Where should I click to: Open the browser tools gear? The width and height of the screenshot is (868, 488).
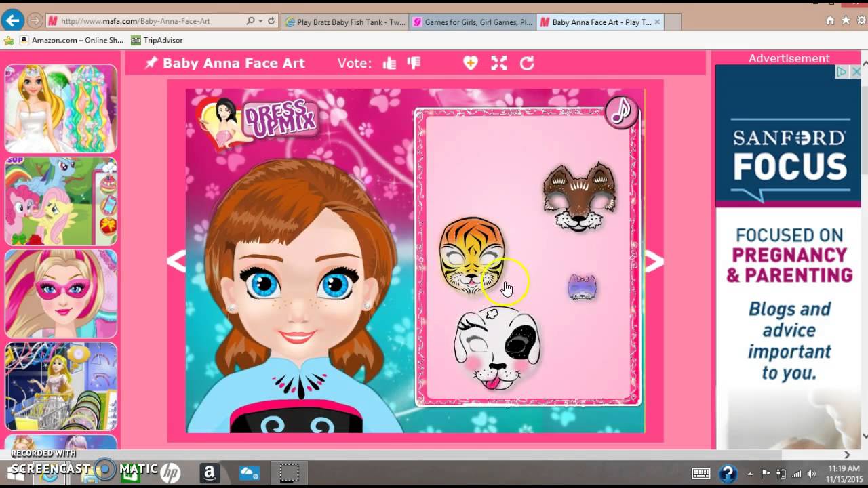coord(861,21)
